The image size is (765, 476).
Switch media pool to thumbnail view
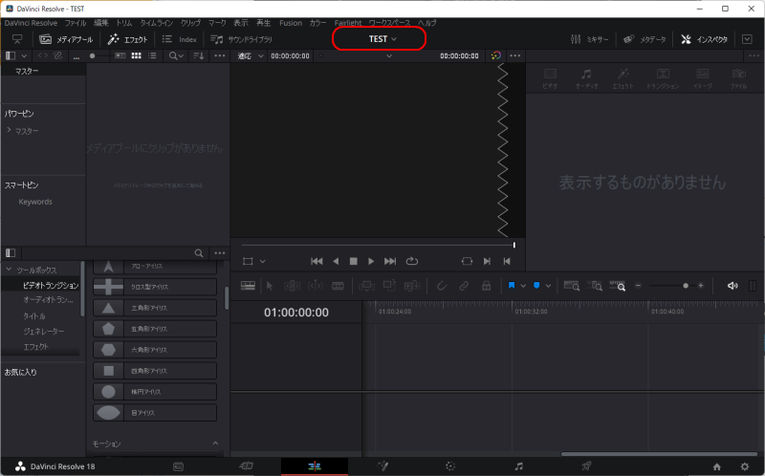137,56
